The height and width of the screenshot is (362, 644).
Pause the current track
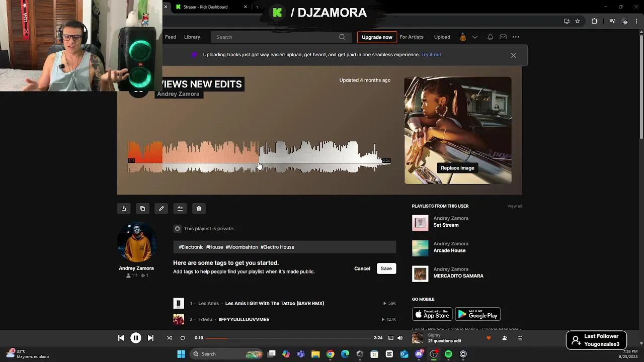[x=136, y=338]
